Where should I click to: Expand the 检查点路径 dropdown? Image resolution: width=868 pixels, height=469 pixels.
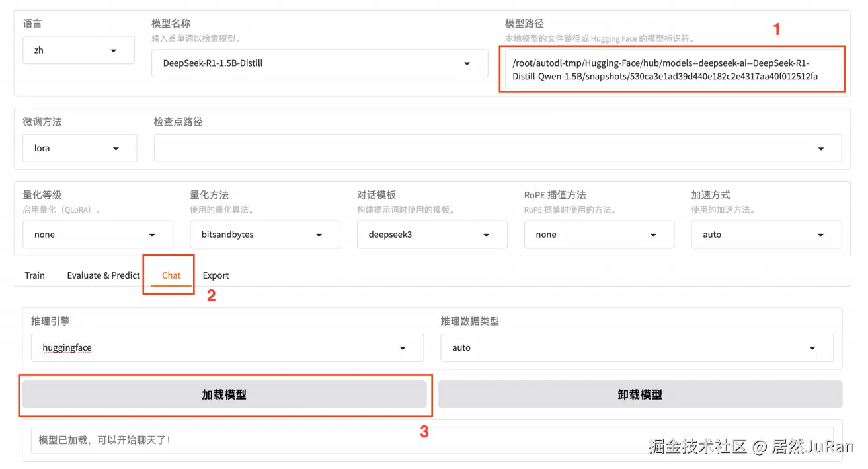pyautogui.click(x=498, y=149)
